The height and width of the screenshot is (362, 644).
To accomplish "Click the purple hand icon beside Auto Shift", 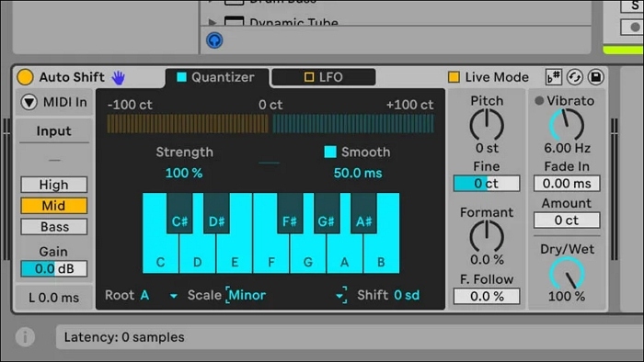I will tap(119, 77).
